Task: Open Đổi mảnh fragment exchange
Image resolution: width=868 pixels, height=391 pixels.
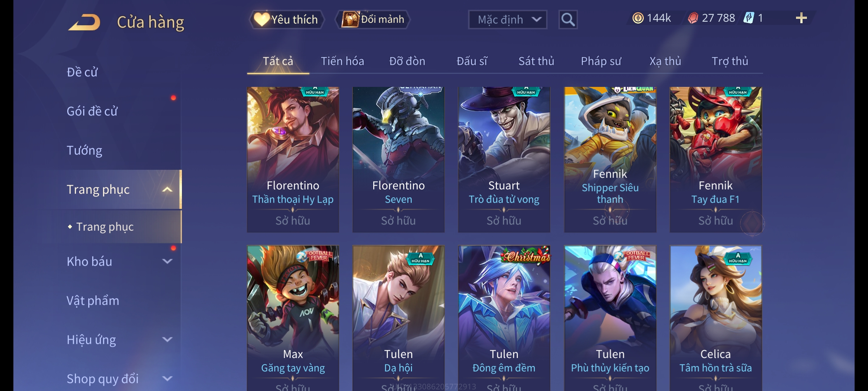Action: click(373, 20)
